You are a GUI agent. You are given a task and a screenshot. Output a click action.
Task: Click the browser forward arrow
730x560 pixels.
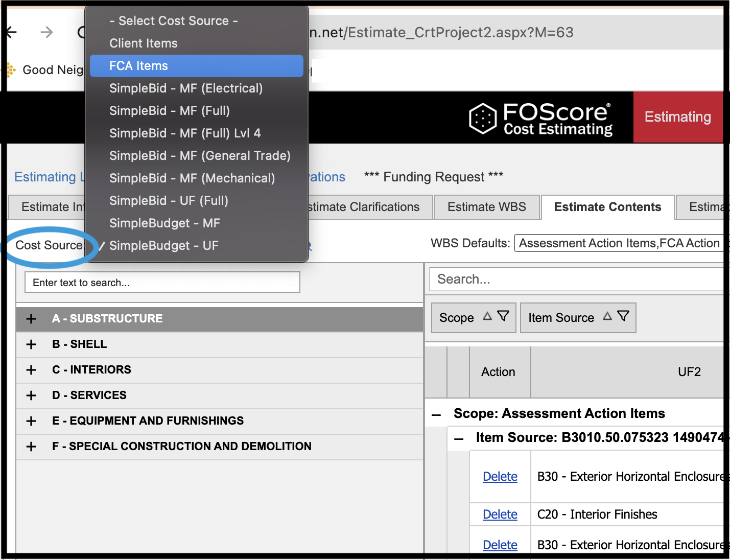47,32
